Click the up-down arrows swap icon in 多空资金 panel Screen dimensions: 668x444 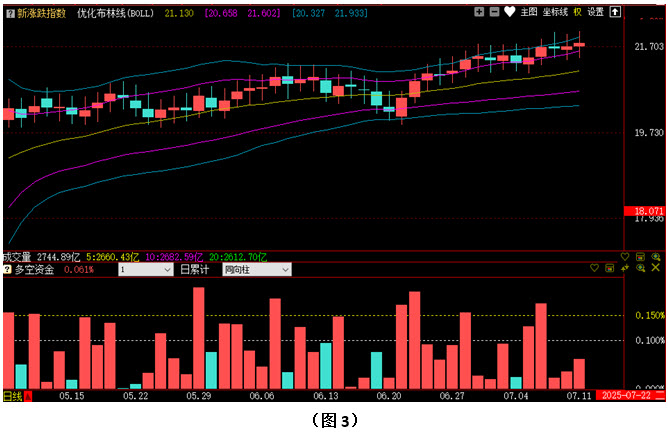[625, 268]
